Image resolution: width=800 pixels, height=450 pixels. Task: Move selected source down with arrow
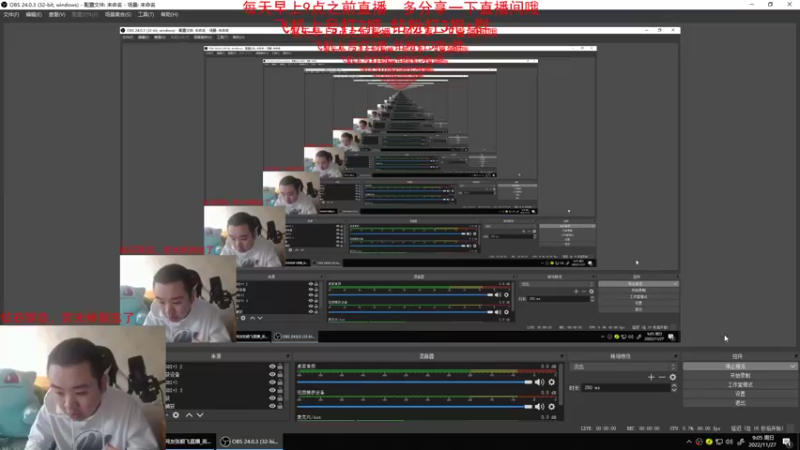point(200,415)
